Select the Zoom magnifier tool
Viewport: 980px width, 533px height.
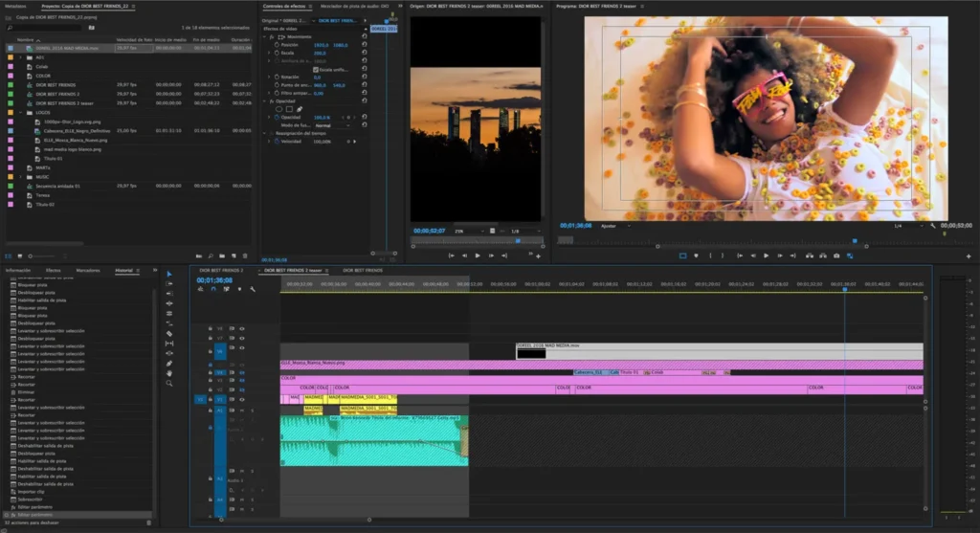(168, 383)
